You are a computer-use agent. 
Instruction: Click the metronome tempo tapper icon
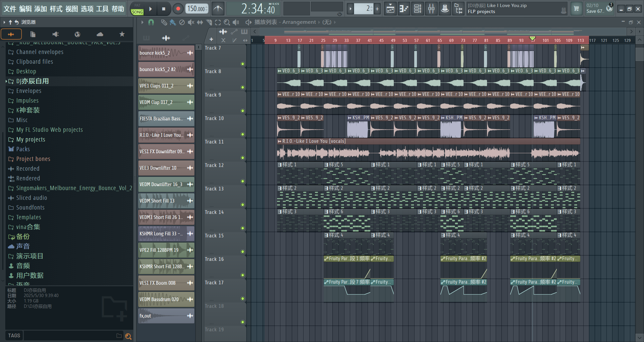[x=218, y=9]
